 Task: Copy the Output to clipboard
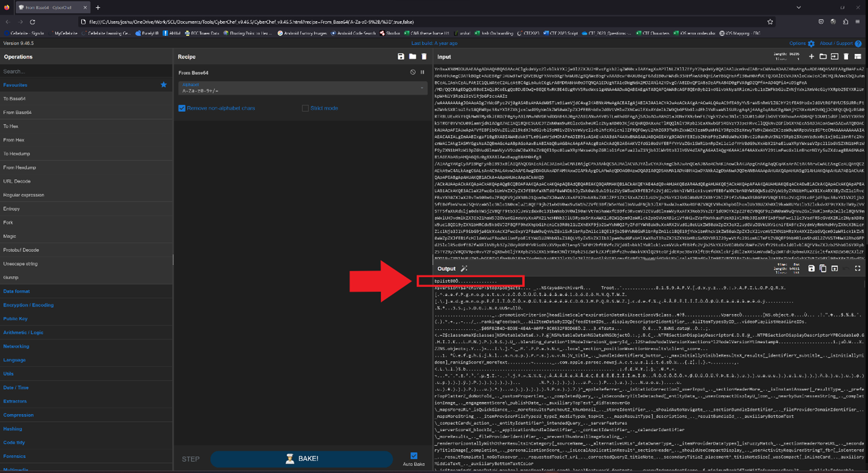[821, 268]
